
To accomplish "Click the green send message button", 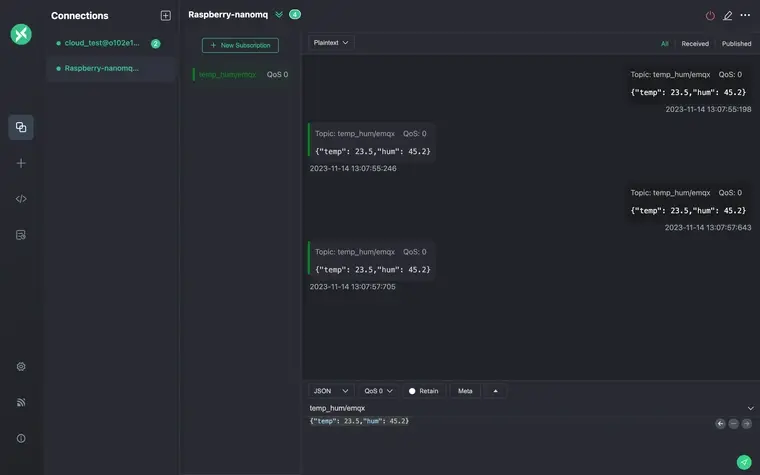I will 743,461.
